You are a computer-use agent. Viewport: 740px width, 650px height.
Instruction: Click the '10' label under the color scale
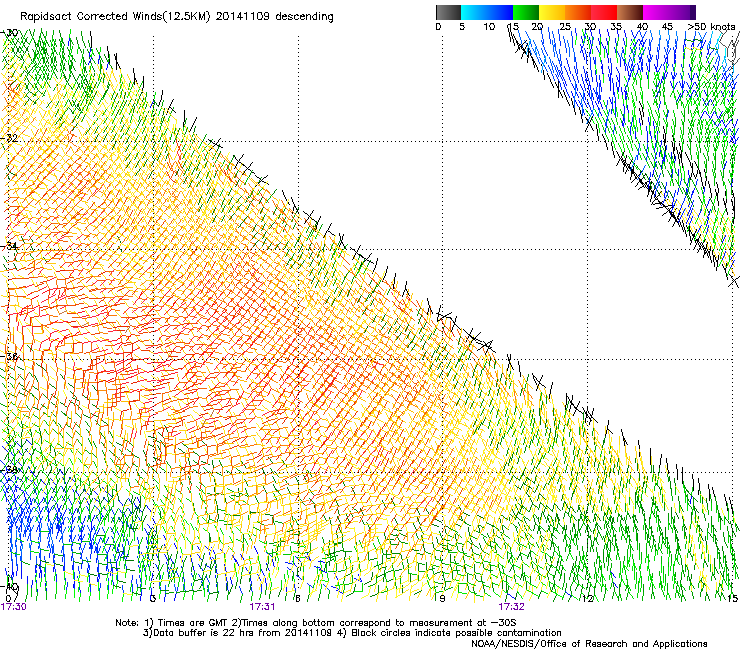489,27
